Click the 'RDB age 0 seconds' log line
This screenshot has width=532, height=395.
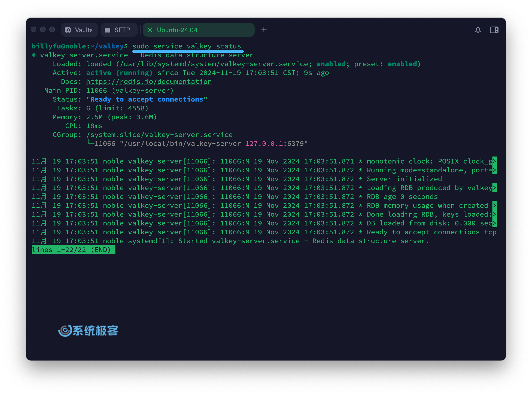click(235, 197)
